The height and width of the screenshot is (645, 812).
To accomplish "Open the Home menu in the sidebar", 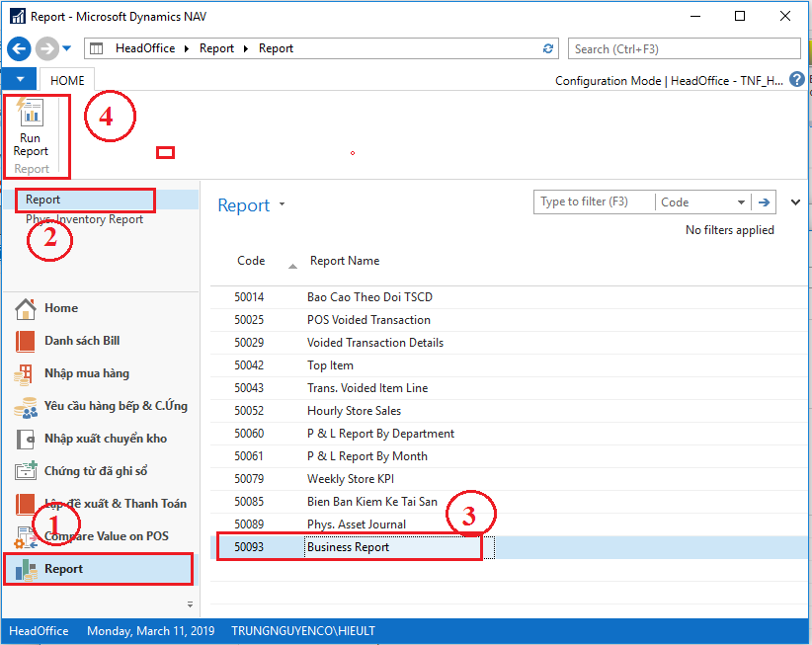I will tap(61, 308).
